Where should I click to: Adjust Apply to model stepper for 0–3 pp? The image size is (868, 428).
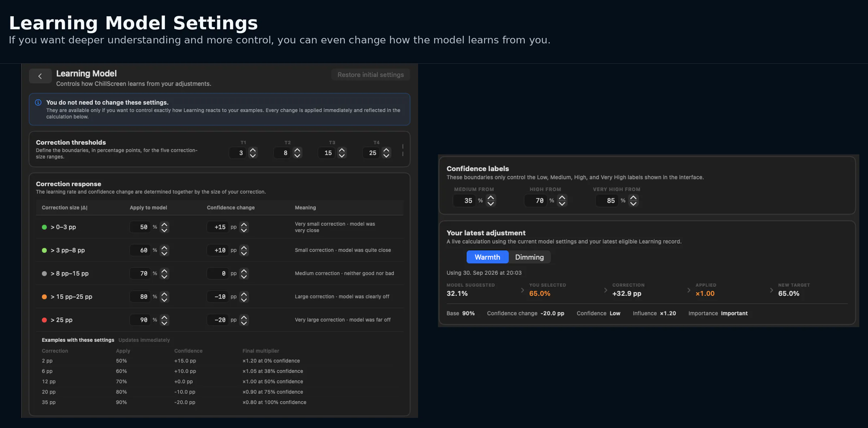(164, 227)
